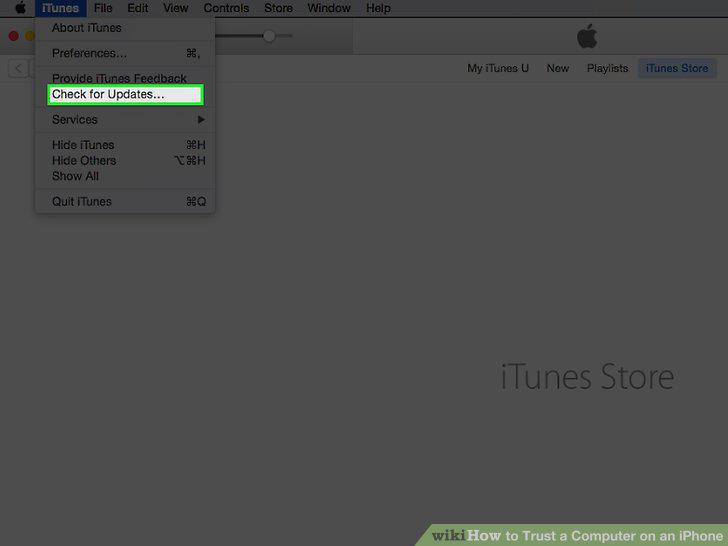This screenshot has height=546, width=728.
Task: Open the Apple system menu
Action: pyautogui.click(x=20, y=8)
